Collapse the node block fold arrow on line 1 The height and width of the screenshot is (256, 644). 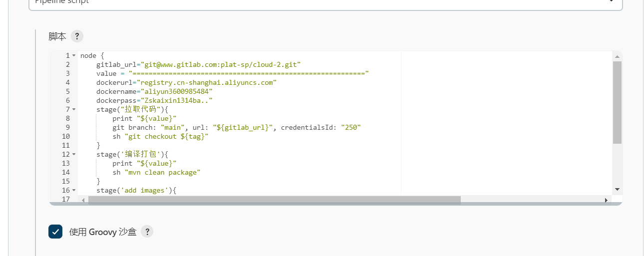[x=74, y=55]
